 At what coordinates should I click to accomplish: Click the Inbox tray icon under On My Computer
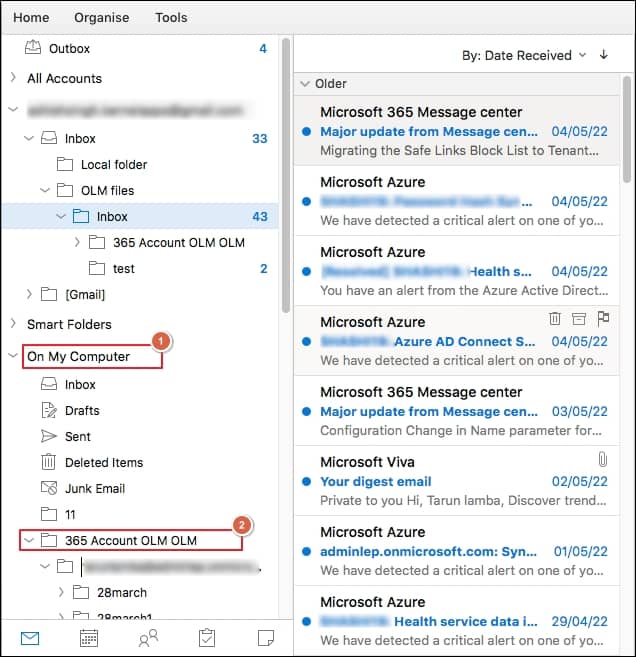coord(49,384)
